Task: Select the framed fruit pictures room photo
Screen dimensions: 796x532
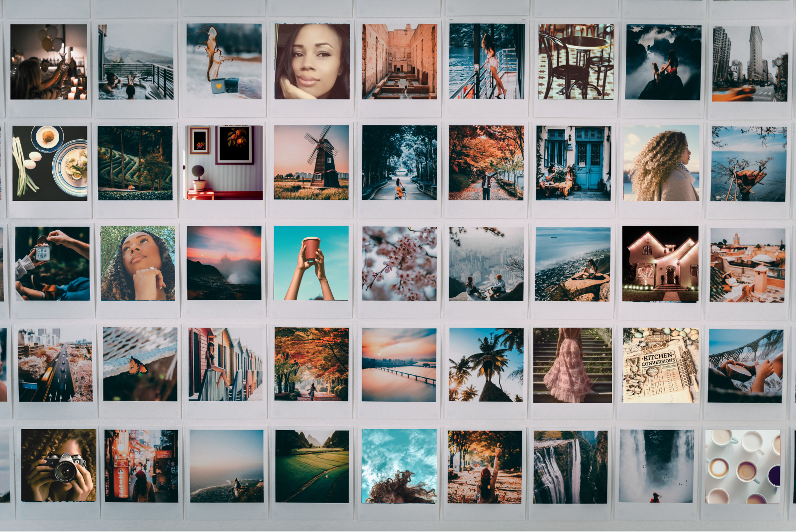Action: click(x=224, y=163)
